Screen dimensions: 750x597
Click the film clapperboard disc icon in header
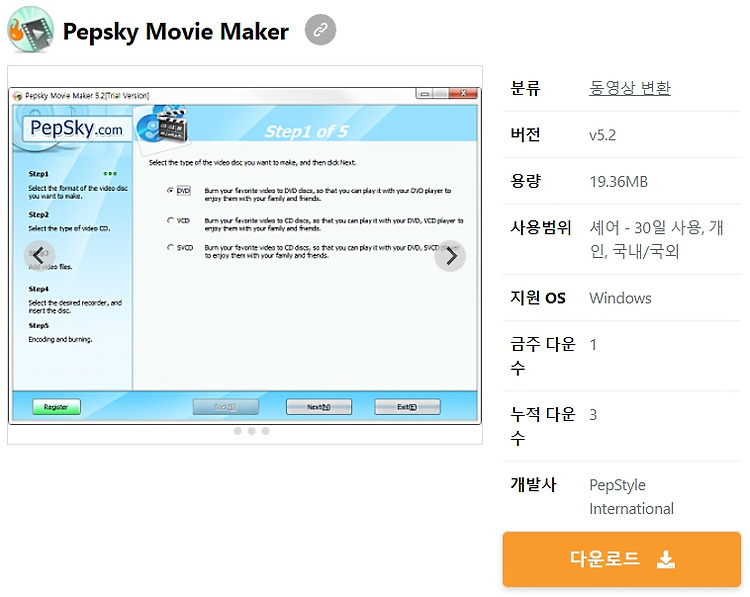coord(163,125)
